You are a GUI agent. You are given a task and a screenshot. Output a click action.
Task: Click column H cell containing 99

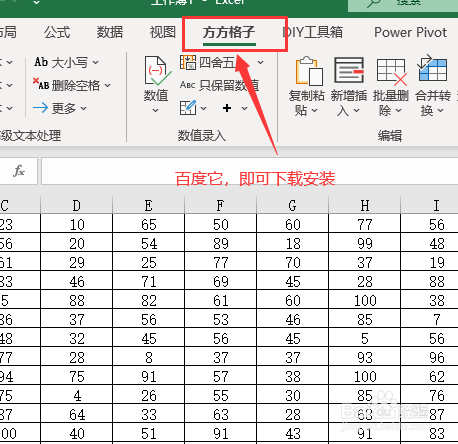click(x=365, y=243)
